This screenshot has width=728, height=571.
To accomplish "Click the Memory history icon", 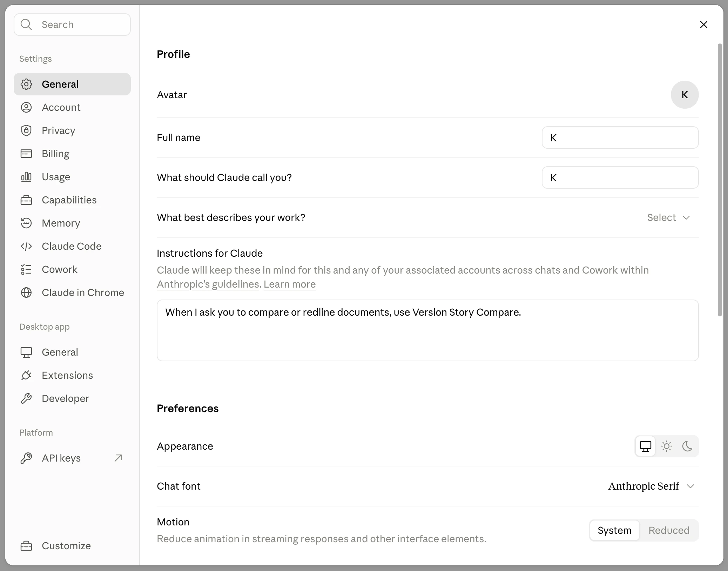I will click(x=26, y=223).
